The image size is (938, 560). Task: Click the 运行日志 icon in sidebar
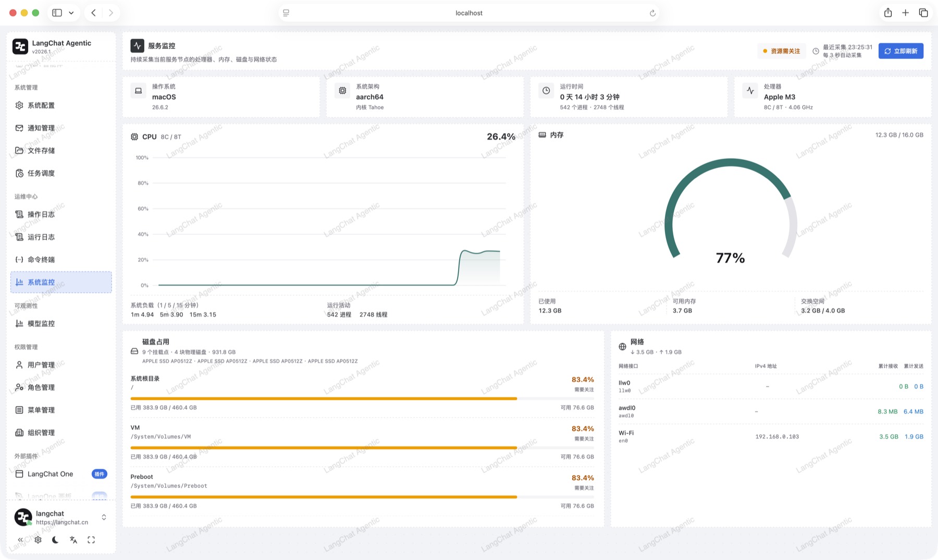click(19, 237)
